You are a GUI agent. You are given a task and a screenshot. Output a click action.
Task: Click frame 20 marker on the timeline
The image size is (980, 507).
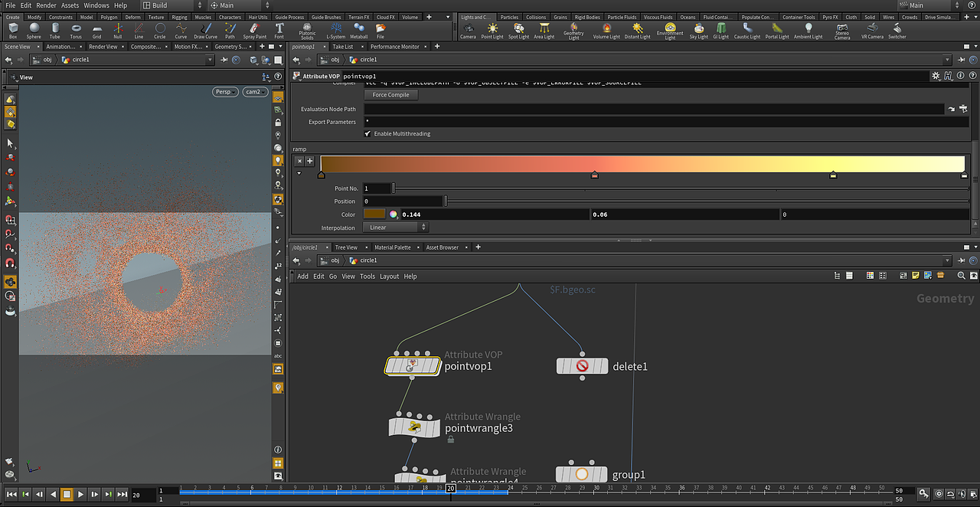tap(451, 489)
